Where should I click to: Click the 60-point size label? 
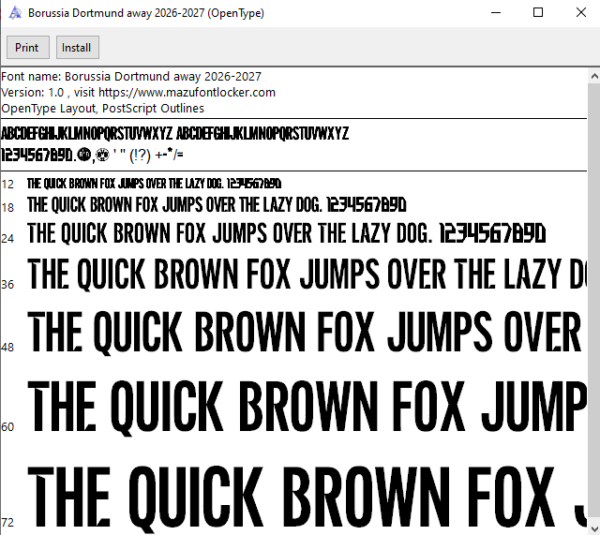coord(8,427)
